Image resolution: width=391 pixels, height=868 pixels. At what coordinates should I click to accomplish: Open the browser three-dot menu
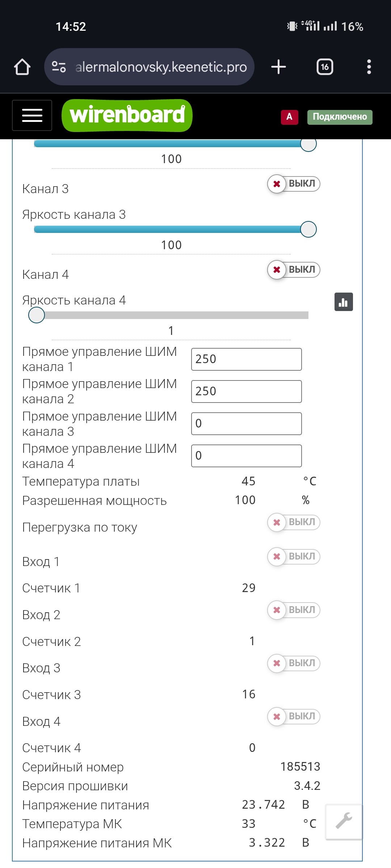click(369, 67)
